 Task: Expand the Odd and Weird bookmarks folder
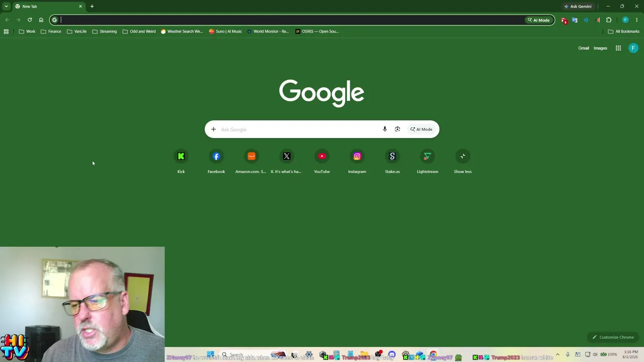[139, 31]
